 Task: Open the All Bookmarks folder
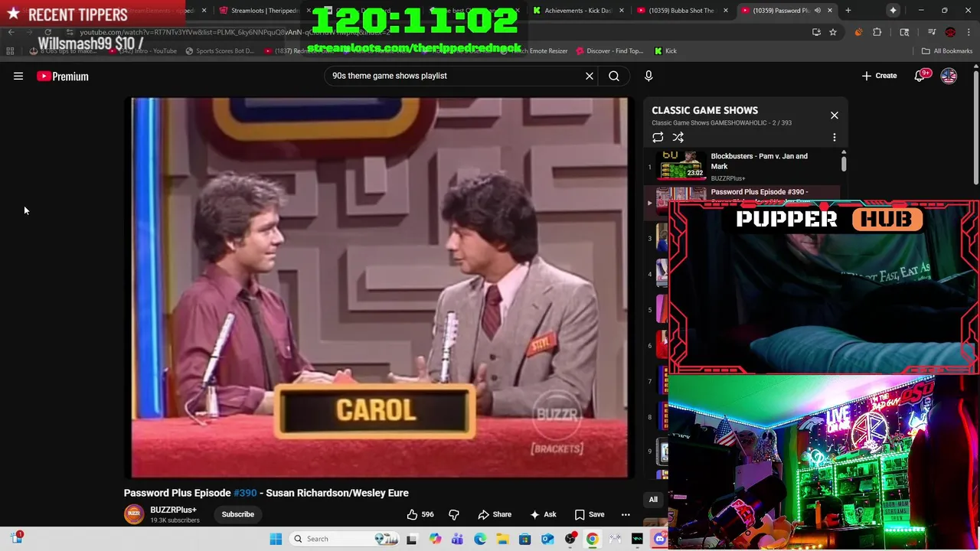point(947,51)
